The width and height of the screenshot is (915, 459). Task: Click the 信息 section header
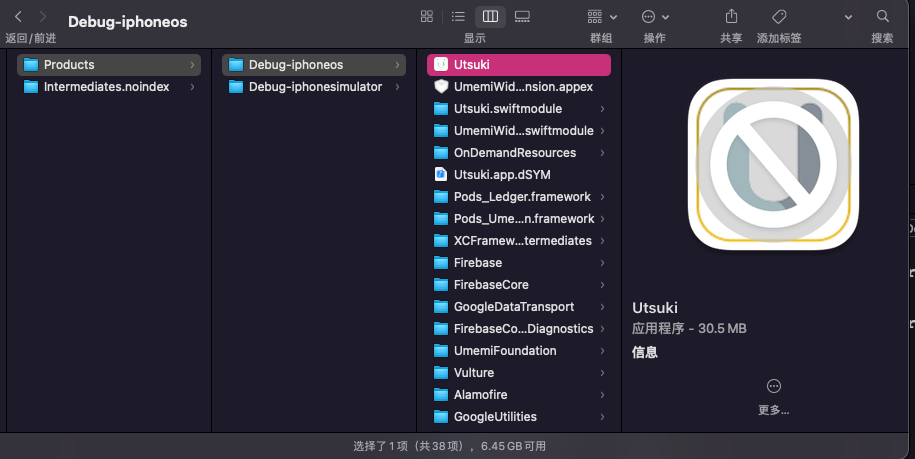point(645,352)
